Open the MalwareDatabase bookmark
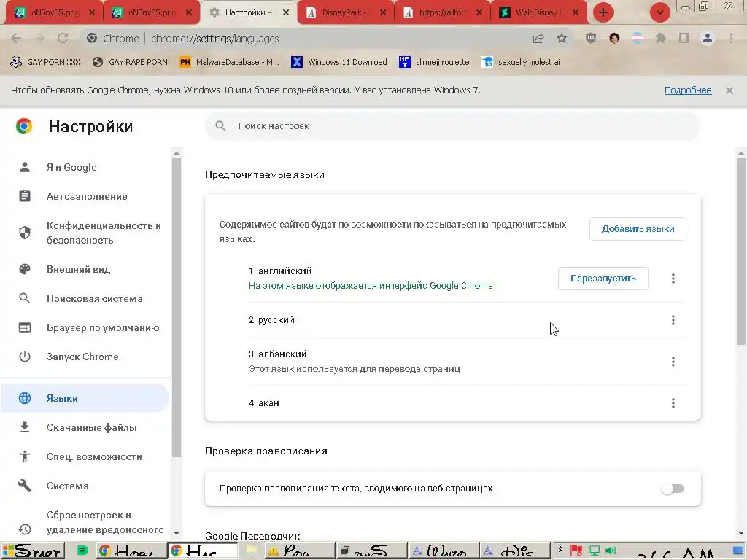Image resolution: width=747 pixels, height=560 pixels. pos(230,62)
